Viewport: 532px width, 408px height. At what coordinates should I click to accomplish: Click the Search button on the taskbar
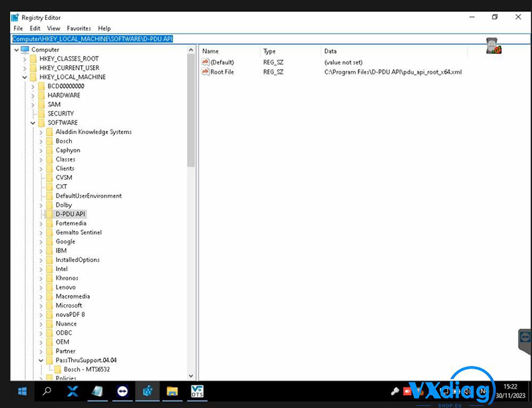point(47,391)
